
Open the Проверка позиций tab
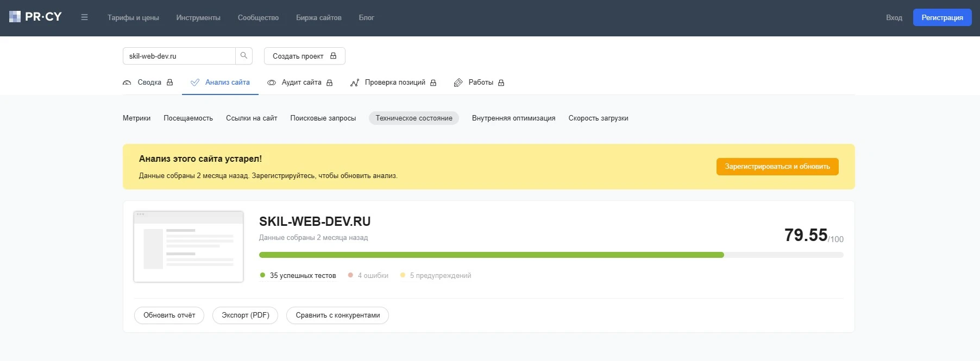coord(393,83)
